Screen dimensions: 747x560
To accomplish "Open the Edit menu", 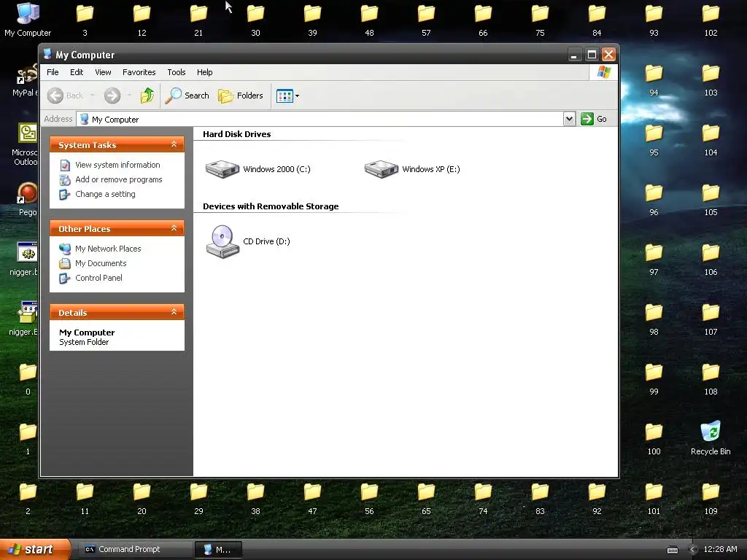I will tap(77, 72).
